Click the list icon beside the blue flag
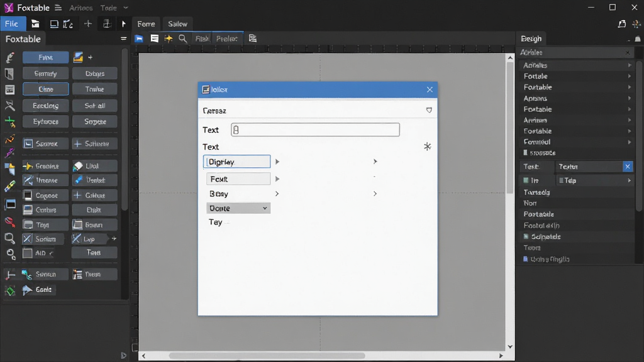Image resolution: width=644 pixels, height=362 pixels. tap(155, 38)
